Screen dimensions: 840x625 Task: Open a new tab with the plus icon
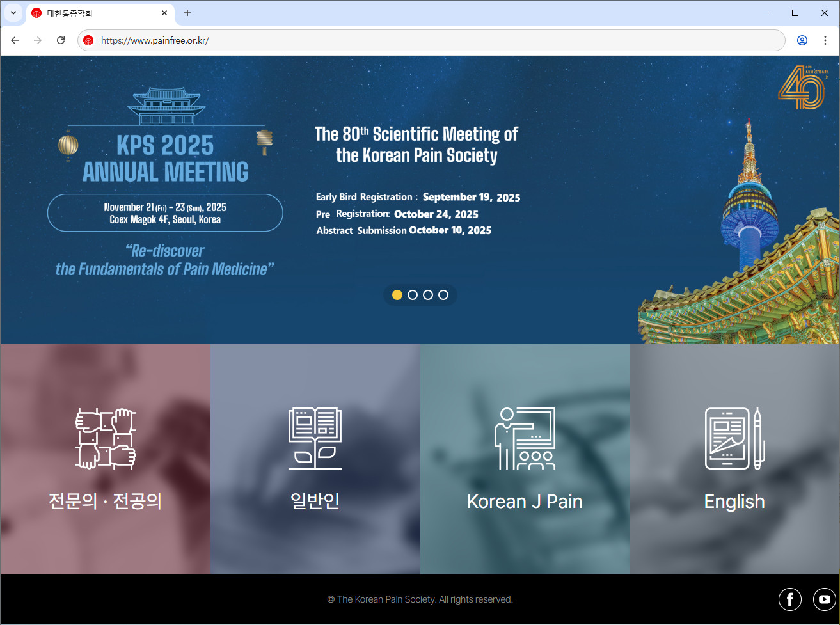pos(187,13)
